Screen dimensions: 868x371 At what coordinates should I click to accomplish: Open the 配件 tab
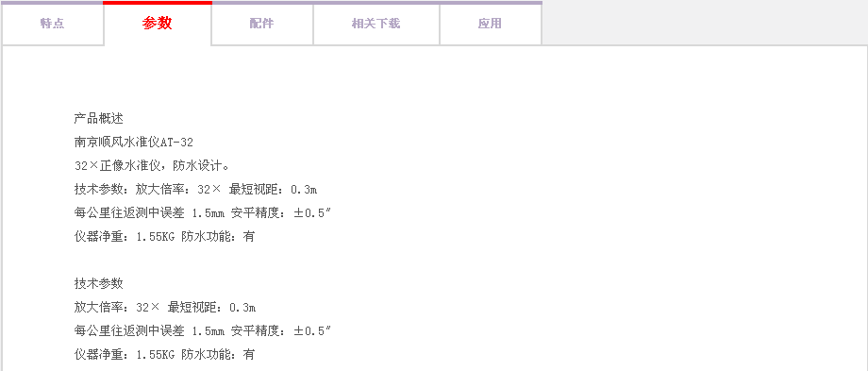[x=262, y=24]
